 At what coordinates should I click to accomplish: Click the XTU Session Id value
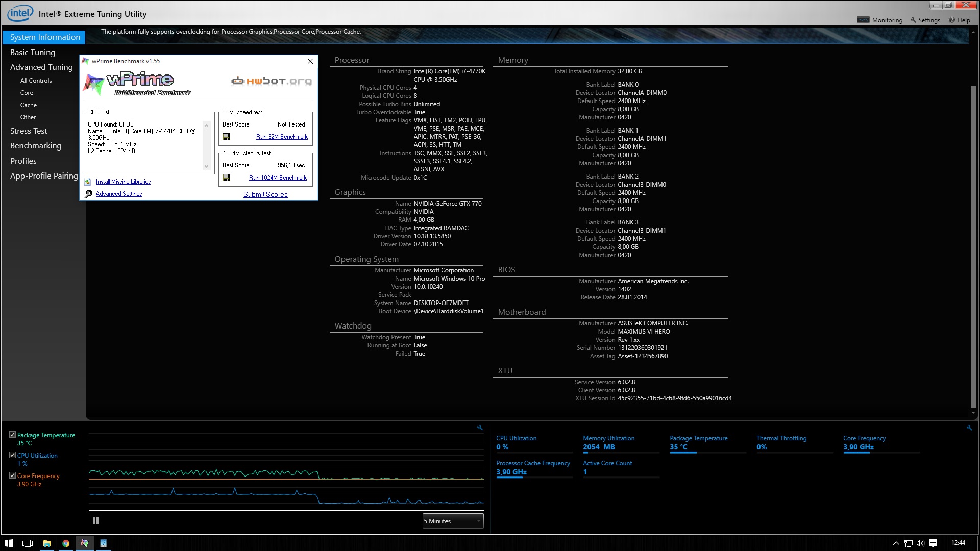pos(675,398)
